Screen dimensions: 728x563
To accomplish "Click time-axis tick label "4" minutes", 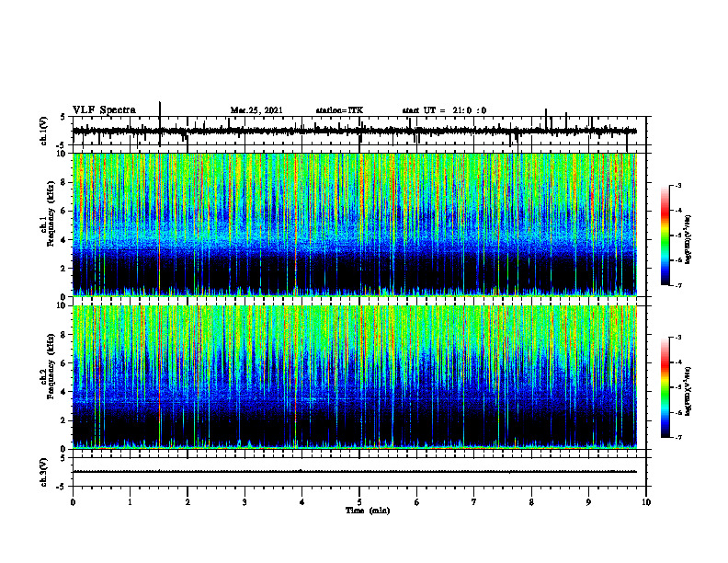I will tap(302, 502).
